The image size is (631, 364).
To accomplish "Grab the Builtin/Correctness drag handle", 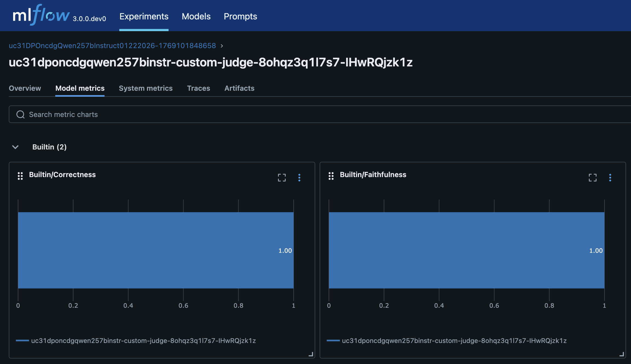I will (20, 176).
